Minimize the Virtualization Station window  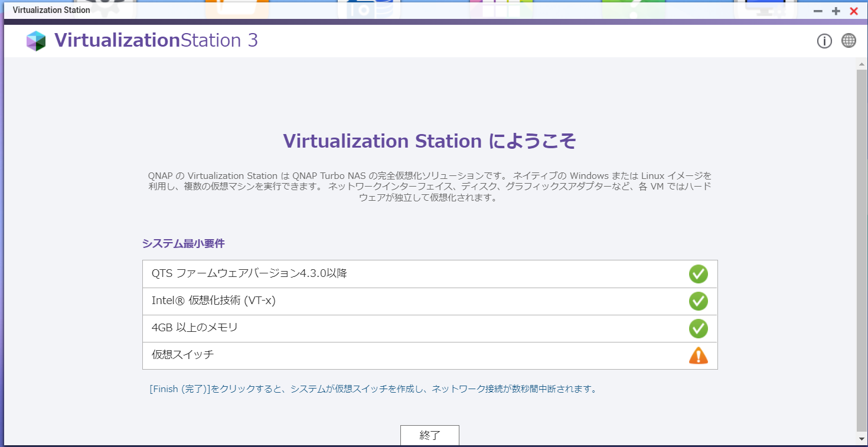tap(818, 11)
